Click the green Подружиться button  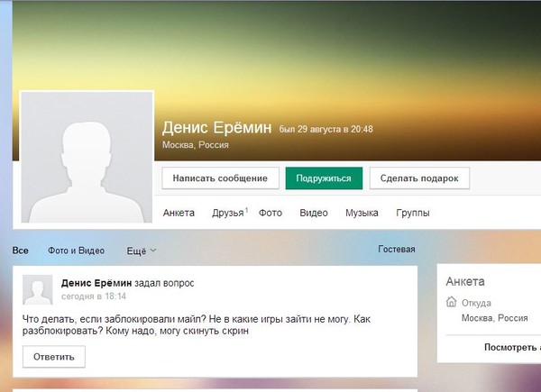[x=324, y=178]
